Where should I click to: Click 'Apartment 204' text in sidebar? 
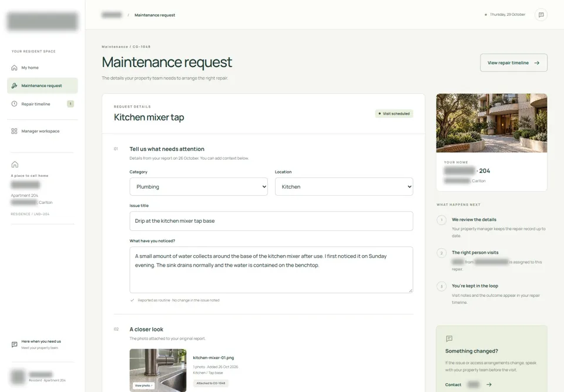coord(24,196)
